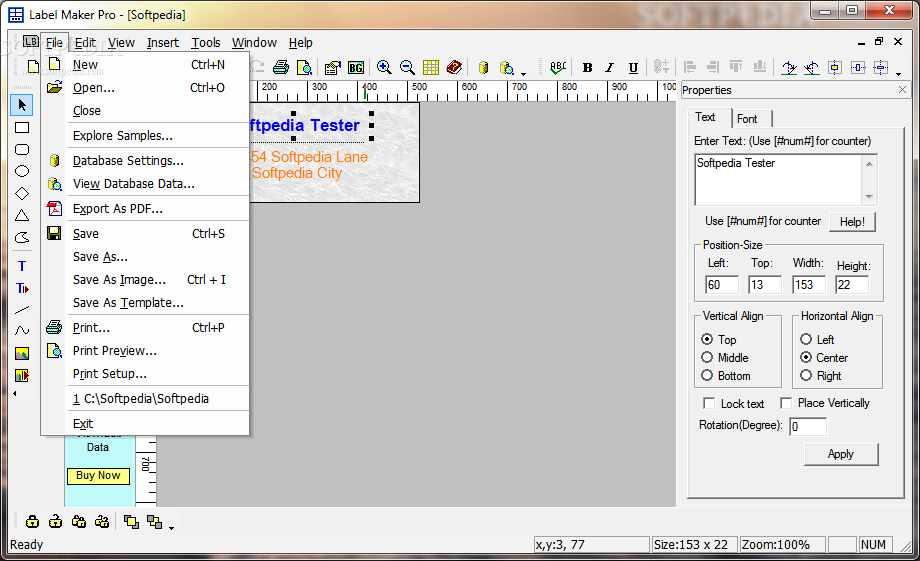The height and width of the screenshot is (561, 920).
Task: Click the Width input field
Action: (x=809, y=285)
